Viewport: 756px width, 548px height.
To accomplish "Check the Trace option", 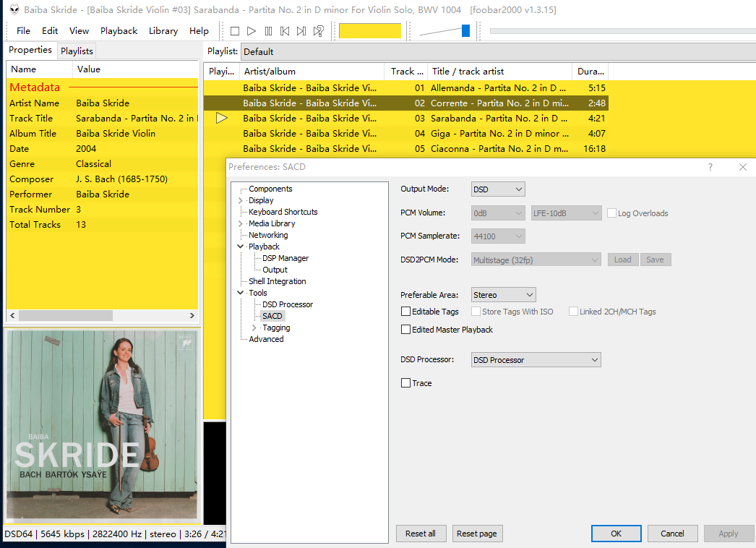I will 405,383.
